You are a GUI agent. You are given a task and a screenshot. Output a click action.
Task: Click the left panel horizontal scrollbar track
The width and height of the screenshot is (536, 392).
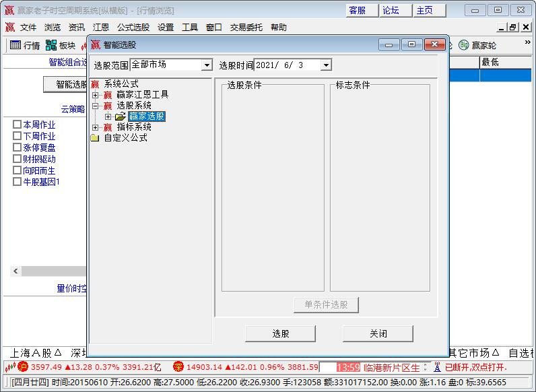point(54,271)
